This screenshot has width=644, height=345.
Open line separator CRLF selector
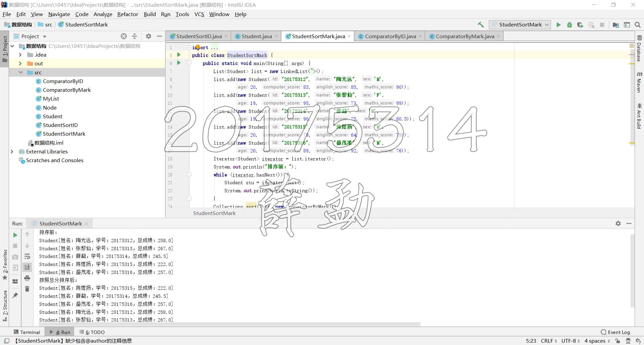coord(549,341)
